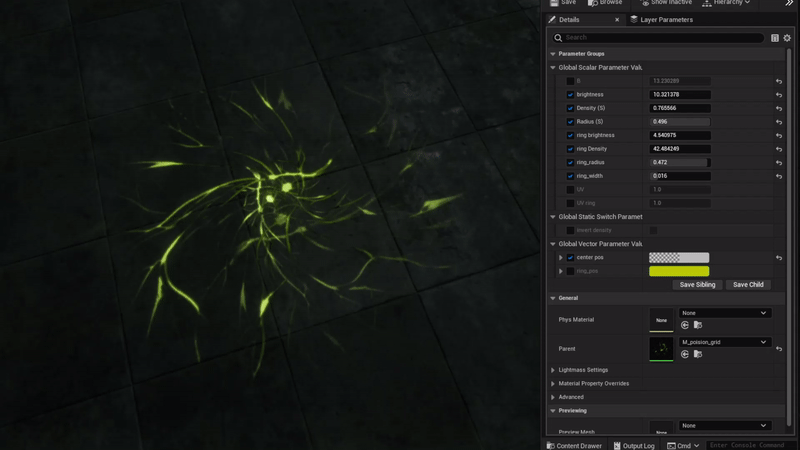The image size is (800, 450).
Task: Reset the brightness parameter to default
Action: pyautogui.click(x=779, y=95)
